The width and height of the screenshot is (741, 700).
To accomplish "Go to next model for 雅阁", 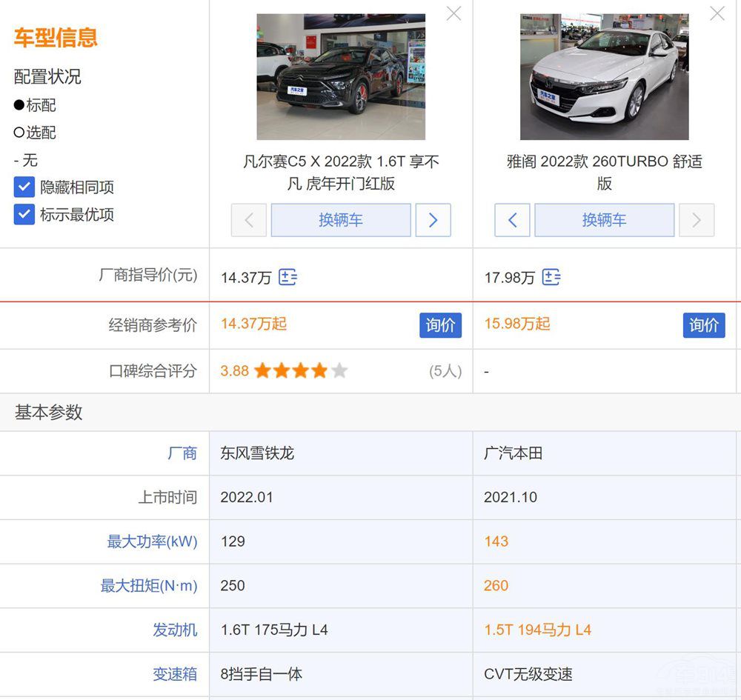I will tap(697, 220).
